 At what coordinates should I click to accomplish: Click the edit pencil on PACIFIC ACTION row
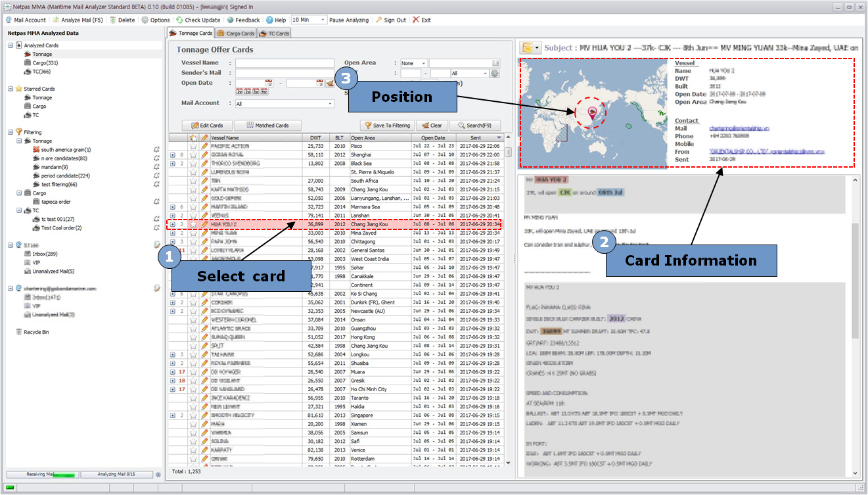point(205,146)
